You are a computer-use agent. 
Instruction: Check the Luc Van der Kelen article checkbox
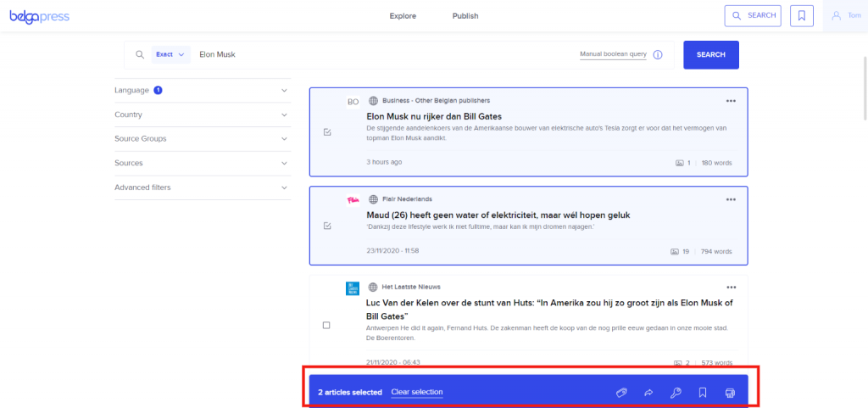pyautogui.click(x=326, y=325)
